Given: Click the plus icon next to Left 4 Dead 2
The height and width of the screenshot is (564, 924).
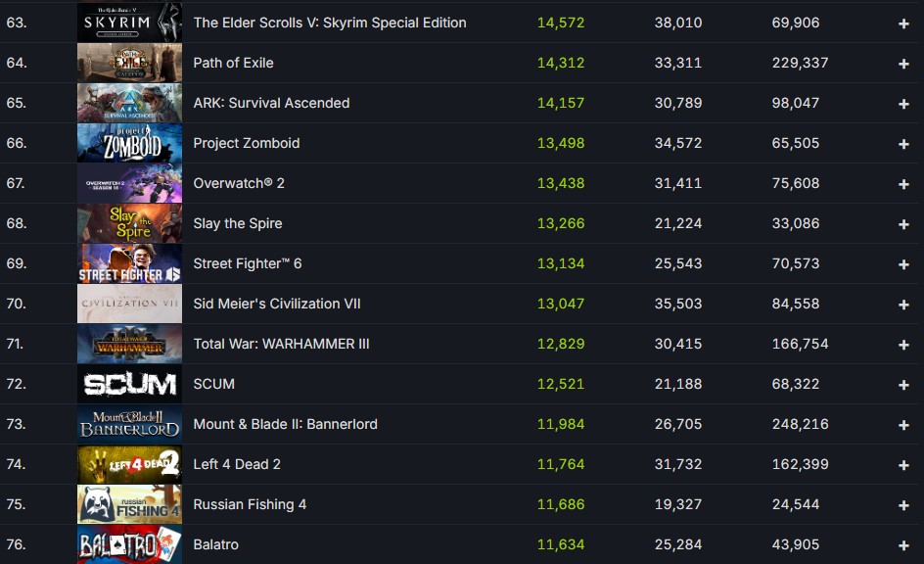Looking at the screenshot, I should point(903,465).
